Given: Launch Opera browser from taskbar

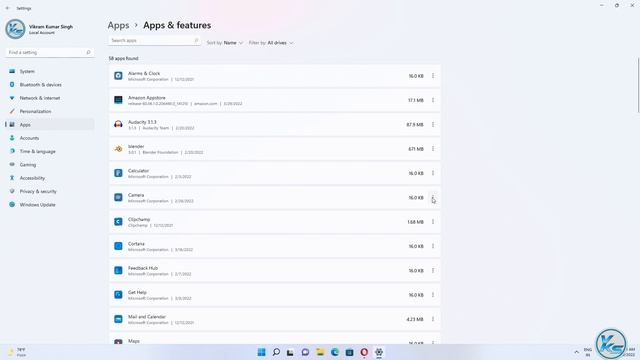Looking at the screenshot, I should (x=364, y=352).
